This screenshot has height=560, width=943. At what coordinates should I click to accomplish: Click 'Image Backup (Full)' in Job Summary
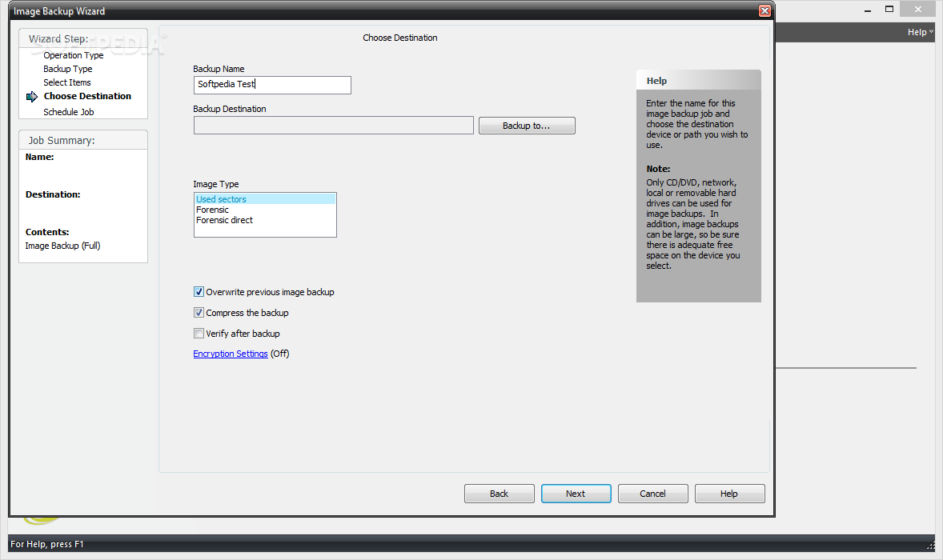click(63, 246)
